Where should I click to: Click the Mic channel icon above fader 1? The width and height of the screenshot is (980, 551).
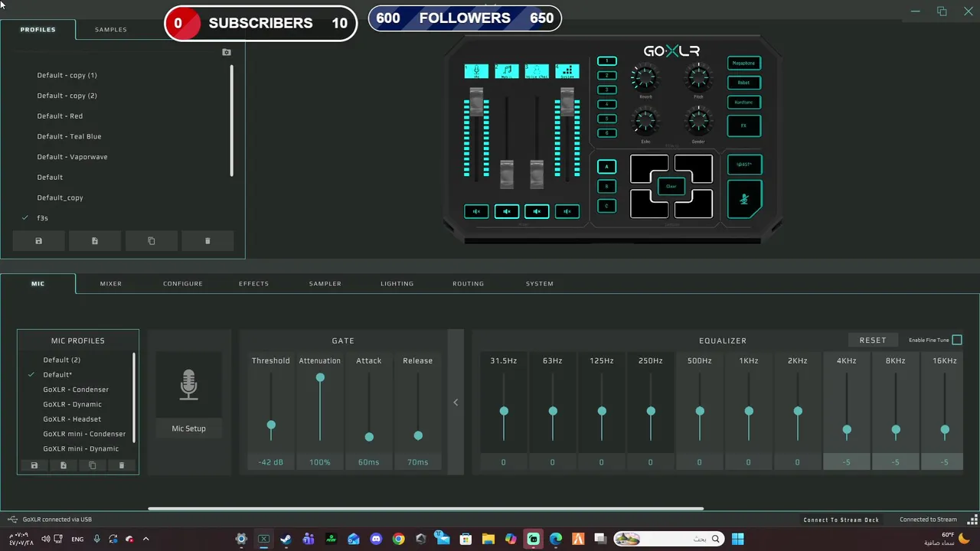pyautogui.click(x=476, y=71)
